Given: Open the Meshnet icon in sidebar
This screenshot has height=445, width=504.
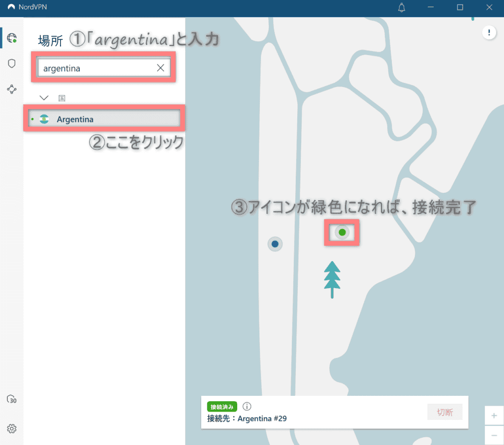Looking at the screenshot, I should point(12,89).
